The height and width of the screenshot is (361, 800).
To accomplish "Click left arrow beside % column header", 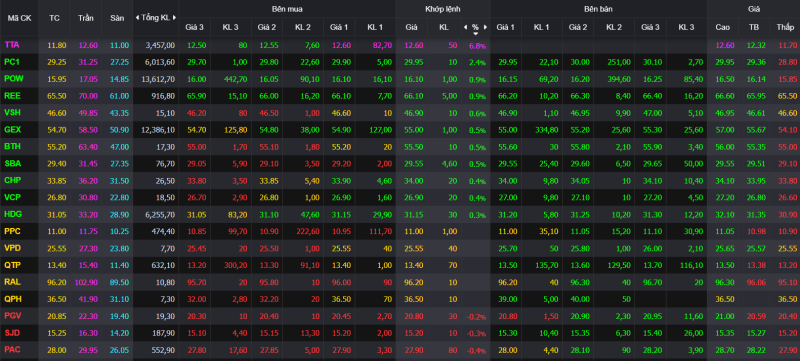I will point(465,27).
